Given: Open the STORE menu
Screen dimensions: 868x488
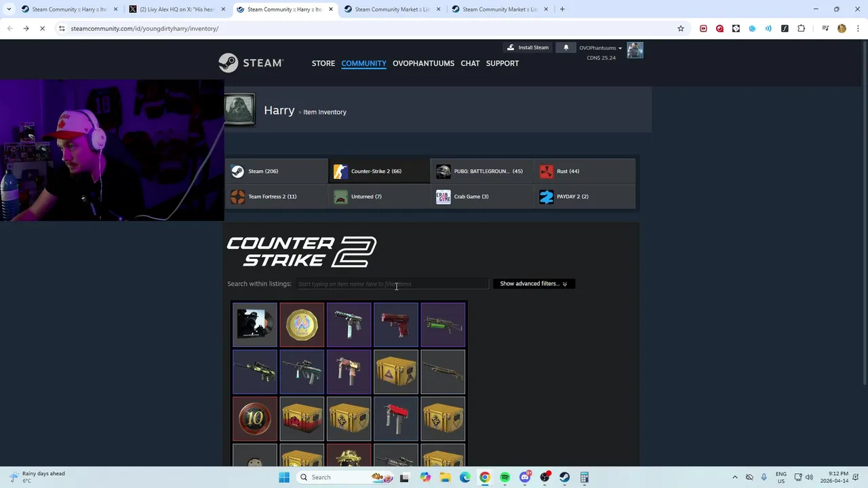Looking at the screenshot, I should [x=323, y=63].
